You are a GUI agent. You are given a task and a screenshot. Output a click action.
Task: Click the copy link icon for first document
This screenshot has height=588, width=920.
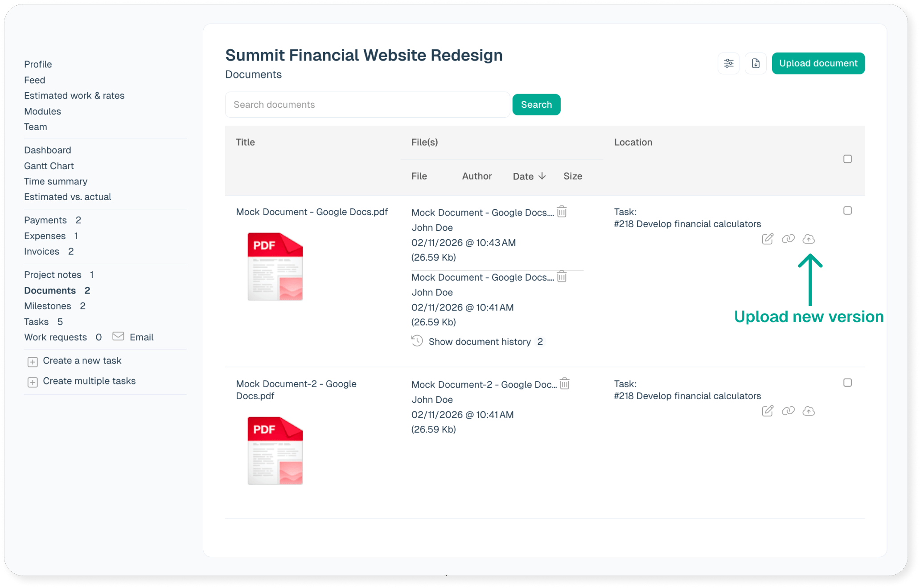point(788,239)
